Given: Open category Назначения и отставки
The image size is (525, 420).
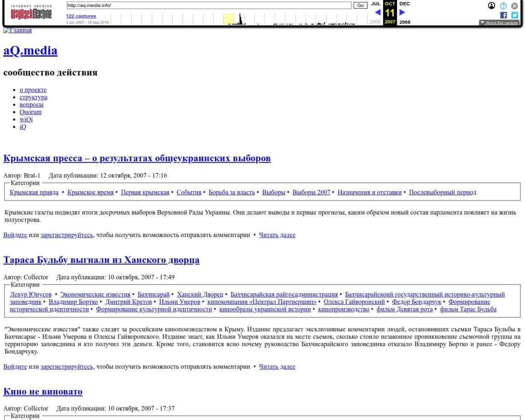Looking at the screenshot, I should 369,192.
